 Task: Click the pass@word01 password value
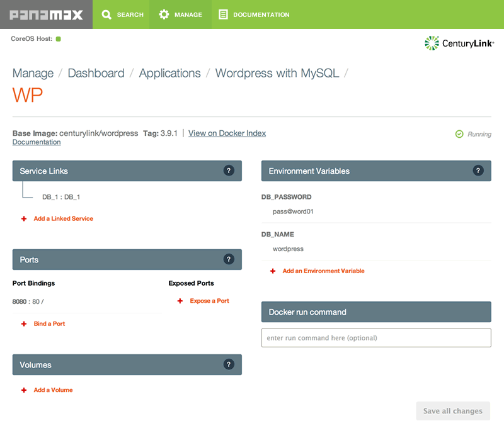(293, 211)
